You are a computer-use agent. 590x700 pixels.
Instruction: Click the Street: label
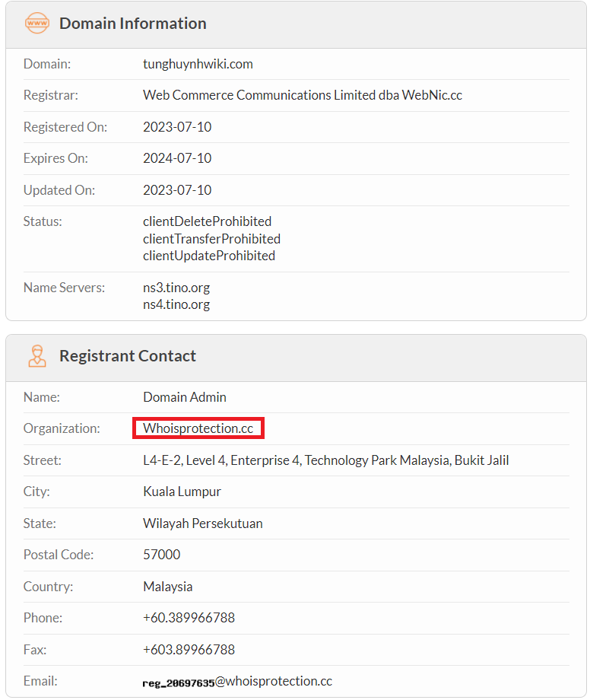(x=43, y=460)
